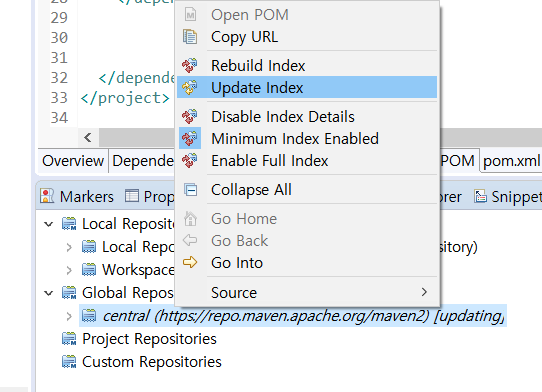Choose Open POM from context menu
Image resolution: width=542 pixels, height=392 pixels.
[307, 15]
